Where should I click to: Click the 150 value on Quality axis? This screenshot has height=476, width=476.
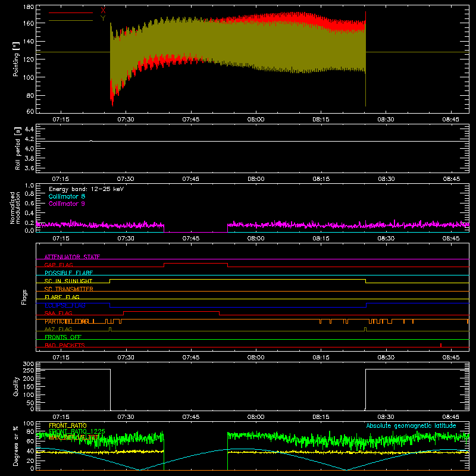pos(28,387)
